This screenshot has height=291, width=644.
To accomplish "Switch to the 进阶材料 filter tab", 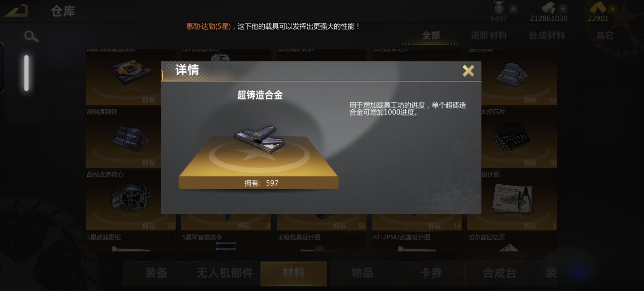I will pyautogui.click(x=489, y=35).
